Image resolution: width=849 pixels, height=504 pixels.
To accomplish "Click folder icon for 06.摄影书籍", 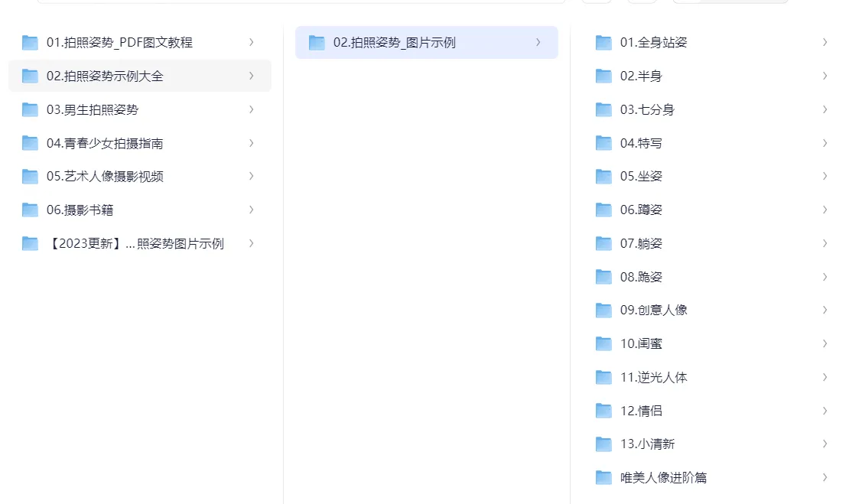I will (31, 210).
